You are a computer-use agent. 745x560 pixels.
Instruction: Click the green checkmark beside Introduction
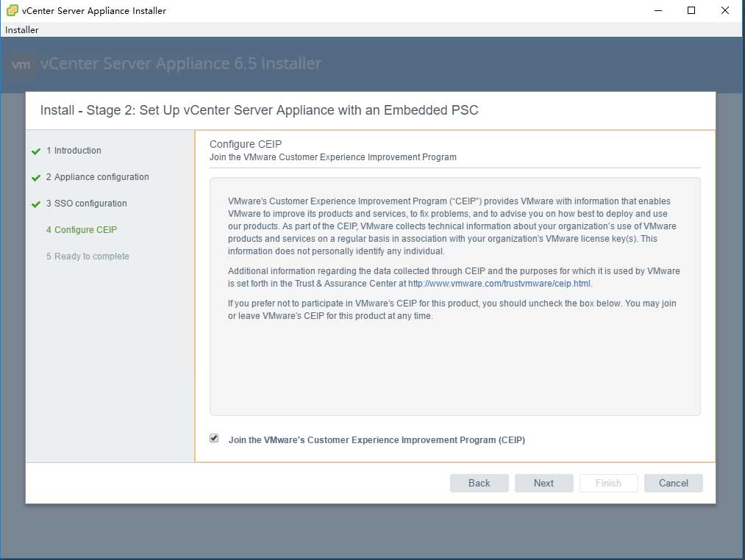[36, 151]
